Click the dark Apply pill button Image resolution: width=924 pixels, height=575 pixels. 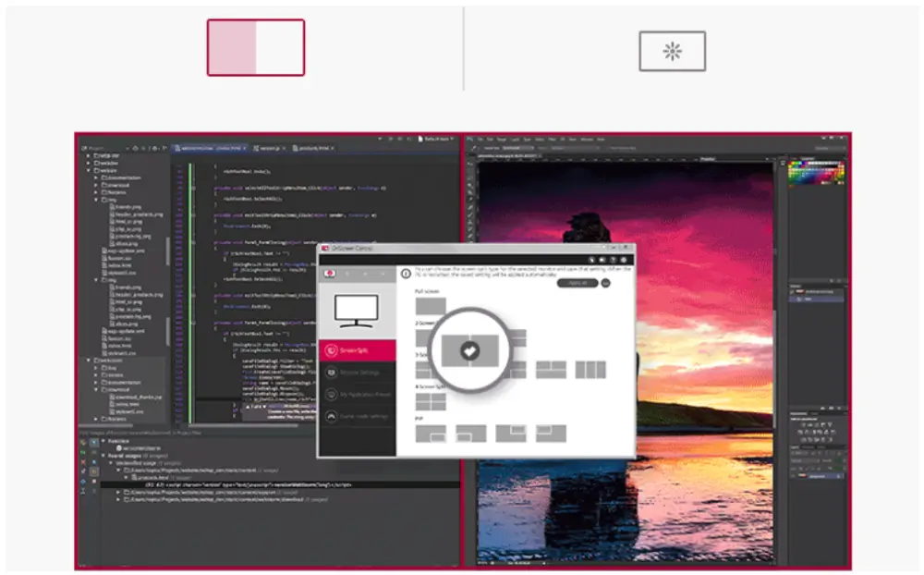(577, 283)
